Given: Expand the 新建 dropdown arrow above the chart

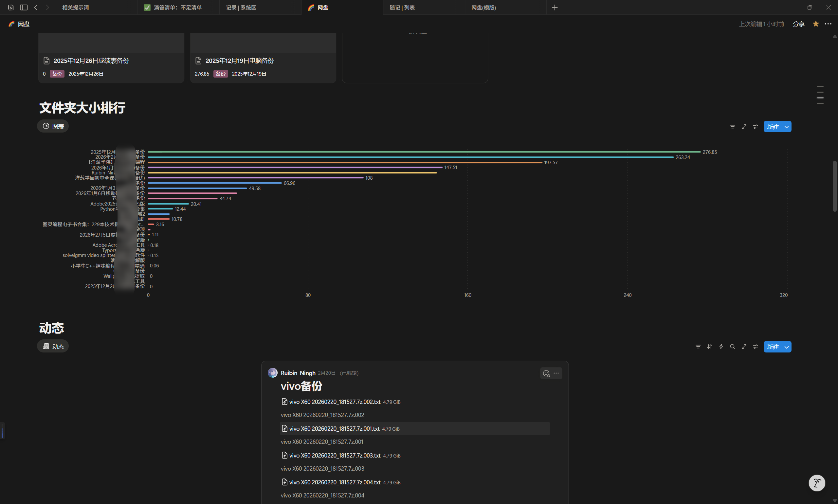Looking at the screenshot, I should click(786, 127).
